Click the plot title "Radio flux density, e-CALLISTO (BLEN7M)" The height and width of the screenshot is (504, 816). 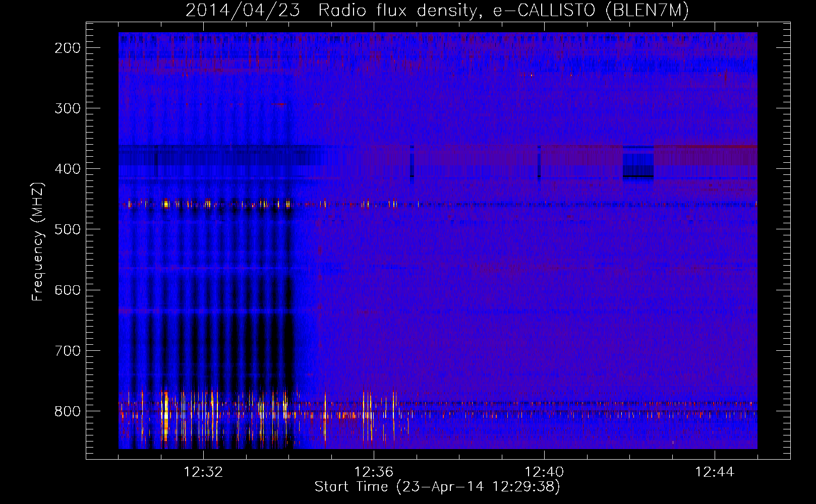pyautogui.click(x=503, y=10)
